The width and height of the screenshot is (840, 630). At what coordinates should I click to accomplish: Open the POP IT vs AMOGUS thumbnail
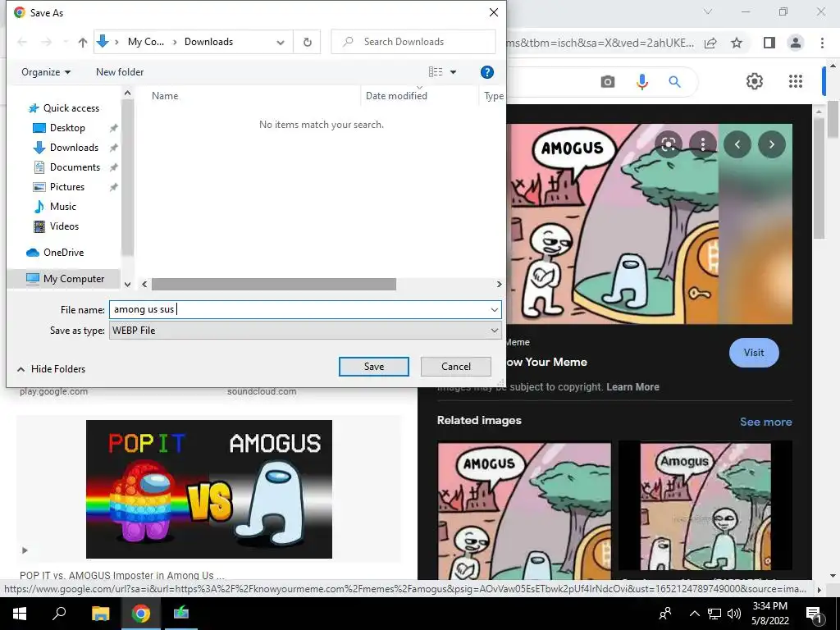tap(209, 489)
